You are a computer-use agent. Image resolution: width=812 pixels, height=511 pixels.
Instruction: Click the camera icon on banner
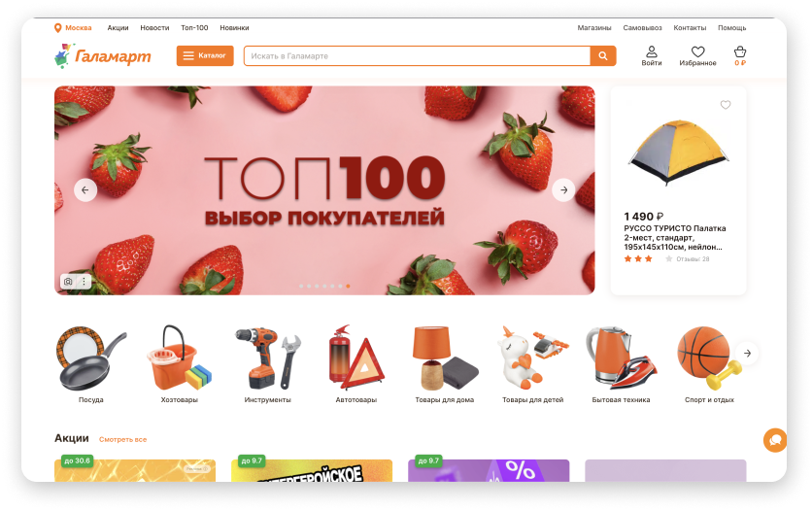click(68, 281)
